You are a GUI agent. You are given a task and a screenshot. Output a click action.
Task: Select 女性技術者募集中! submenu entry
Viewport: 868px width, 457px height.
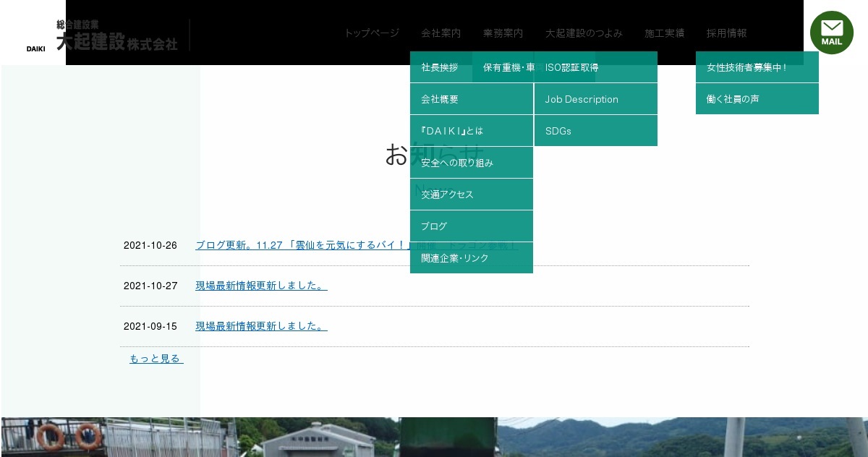[x=757, y=67]
